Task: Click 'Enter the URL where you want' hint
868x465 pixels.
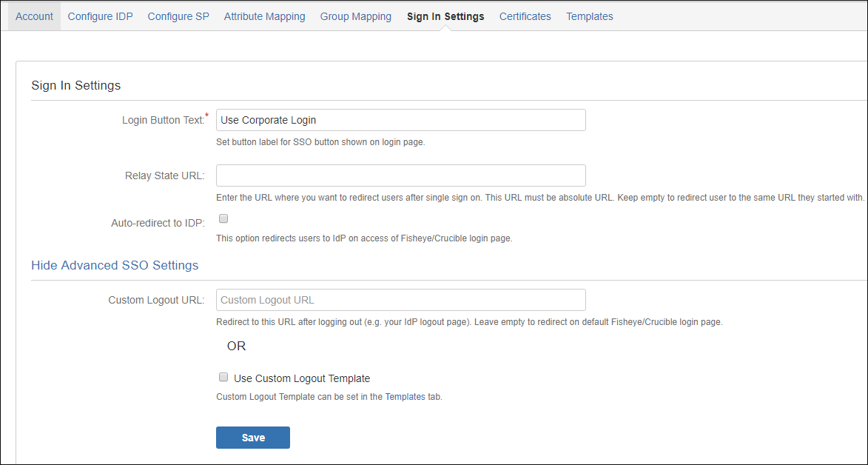Action: point(540,197)
